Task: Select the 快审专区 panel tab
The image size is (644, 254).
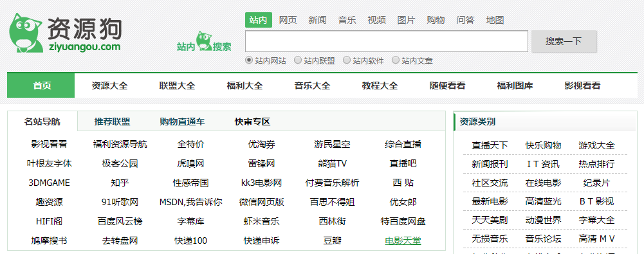Action: (x=253, y=122)
